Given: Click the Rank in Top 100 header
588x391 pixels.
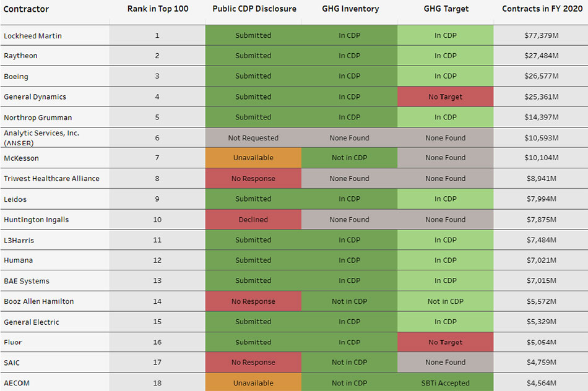Looking at the screenshot, I should click(158, 9).
